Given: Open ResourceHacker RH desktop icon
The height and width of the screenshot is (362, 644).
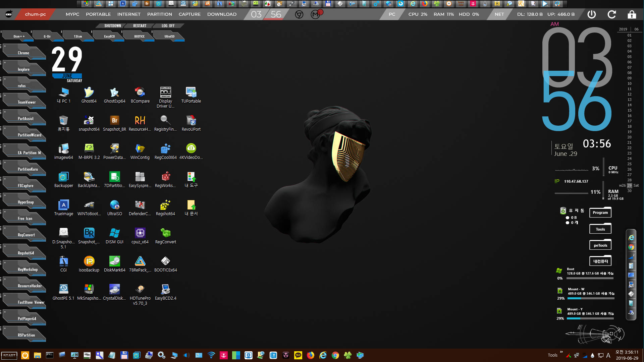Looking at the screenshot, I should [x=140, y=123].
